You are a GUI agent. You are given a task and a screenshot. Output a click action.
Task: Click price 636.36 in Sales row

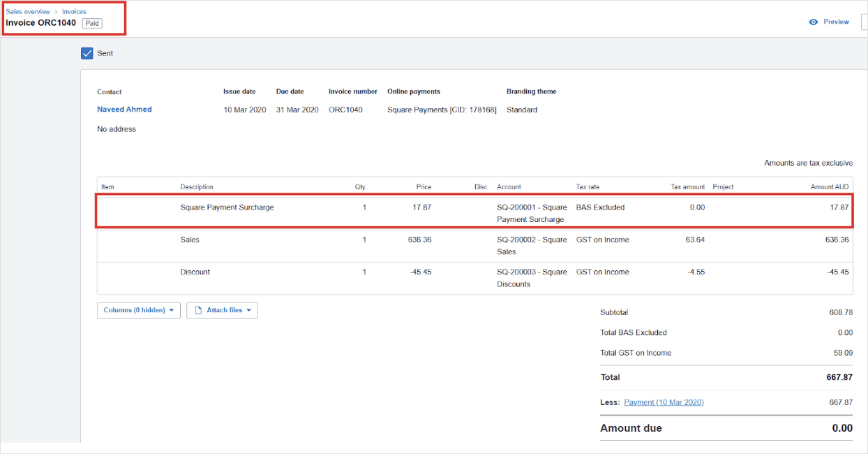pyautogui.click(x=419, y=240)
